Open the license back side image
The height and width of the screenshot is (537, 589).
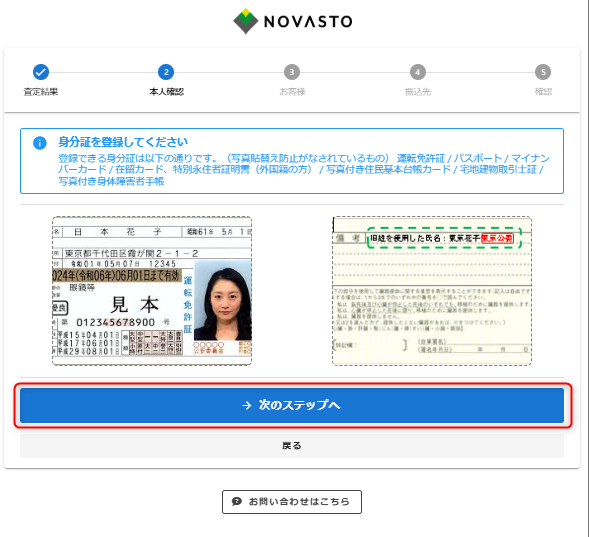(x=432, y=291)
